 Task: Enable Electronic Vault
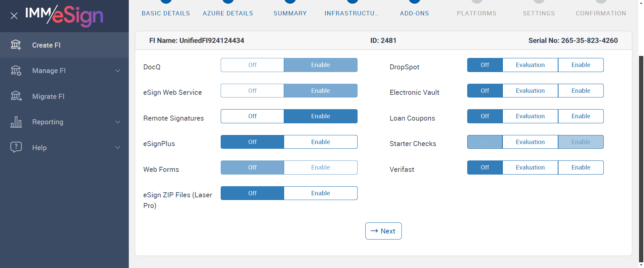(x=581, y=91)
